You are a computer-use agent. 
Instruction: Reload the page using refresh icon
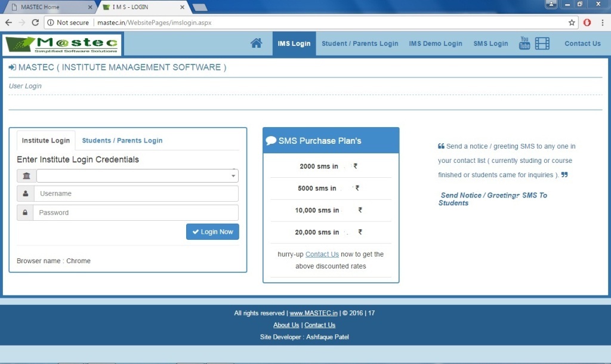[35, 23]
